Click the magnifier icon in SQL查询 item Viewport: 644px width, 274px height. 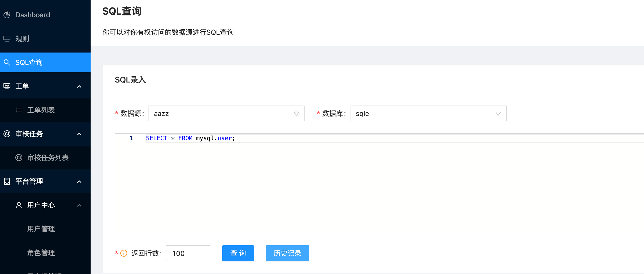coord(7,63)
